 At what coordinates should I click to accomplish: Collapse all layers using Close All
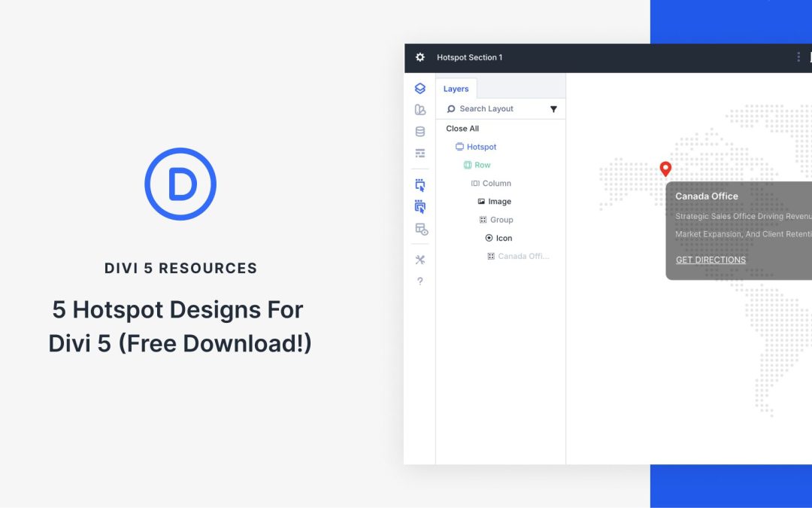462,128
